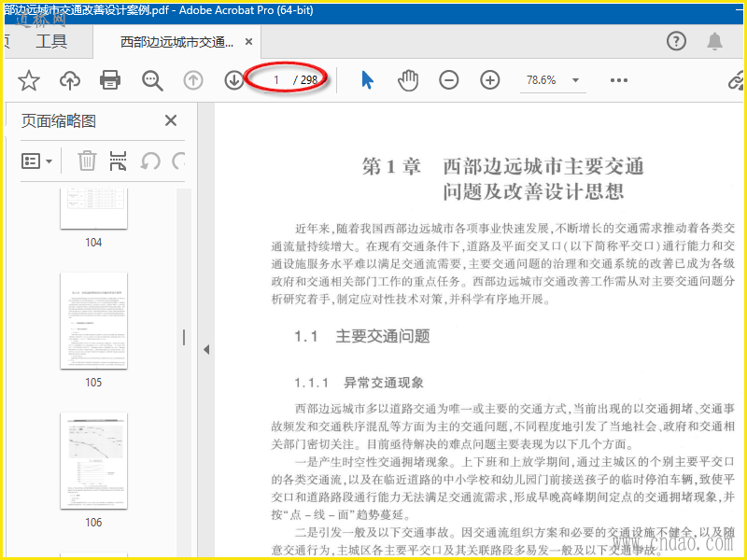Click the thumbnail panel resize handle
The height and width of the screenshot is (560, 747).
[x=184, y=338]
